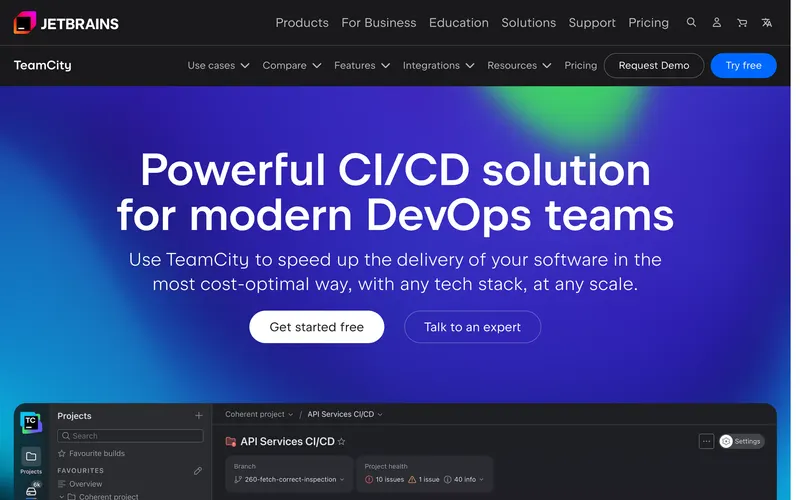Collapse the Coherent project tree item
Viewport: 800px width, 500px height.
[61, 496]
